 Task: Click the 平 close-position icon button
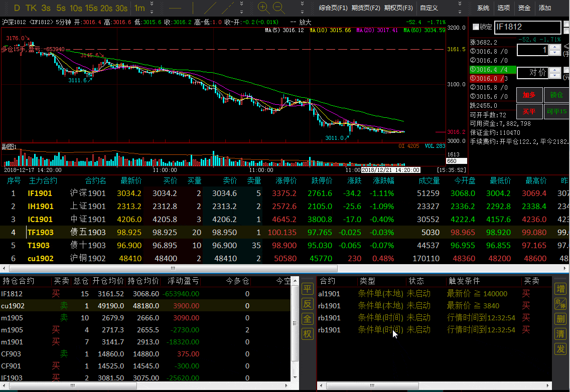coord(308,289)
